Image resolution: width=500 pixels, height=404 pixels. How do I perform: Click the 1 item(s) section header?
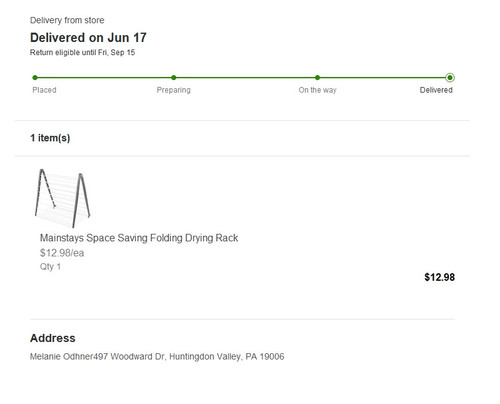click(x=50, y=138)
